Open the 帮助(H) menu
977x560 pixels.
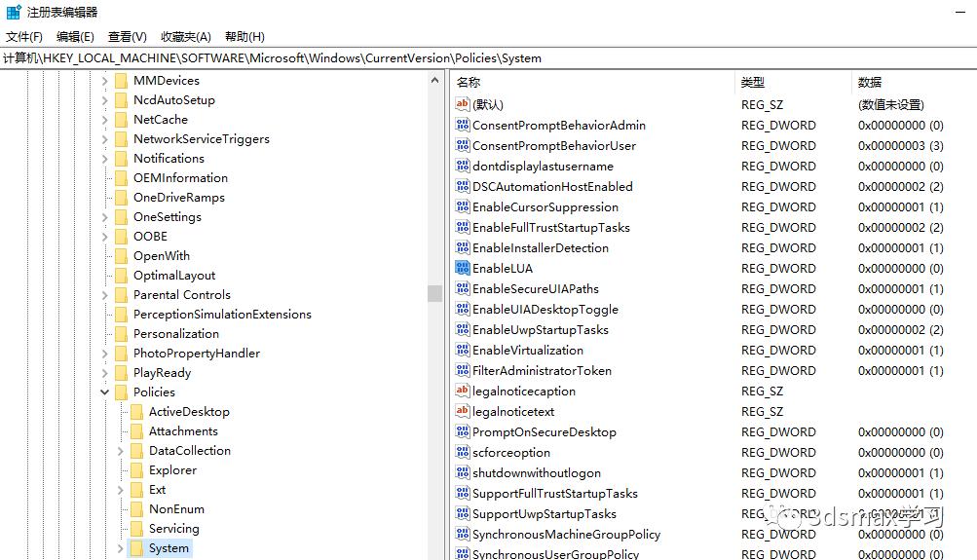244,37
